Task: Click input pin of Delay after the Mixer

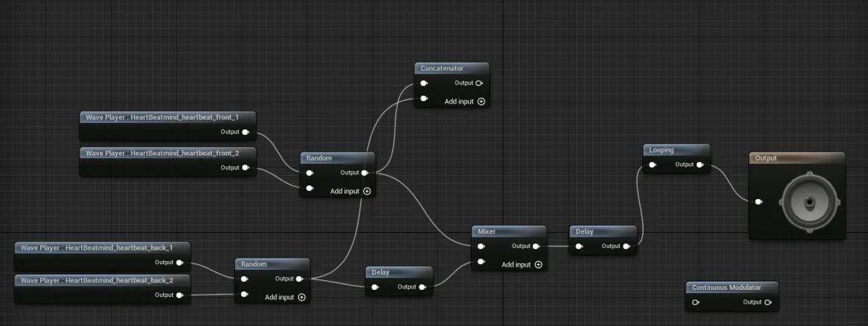Action: coord(579,247)
